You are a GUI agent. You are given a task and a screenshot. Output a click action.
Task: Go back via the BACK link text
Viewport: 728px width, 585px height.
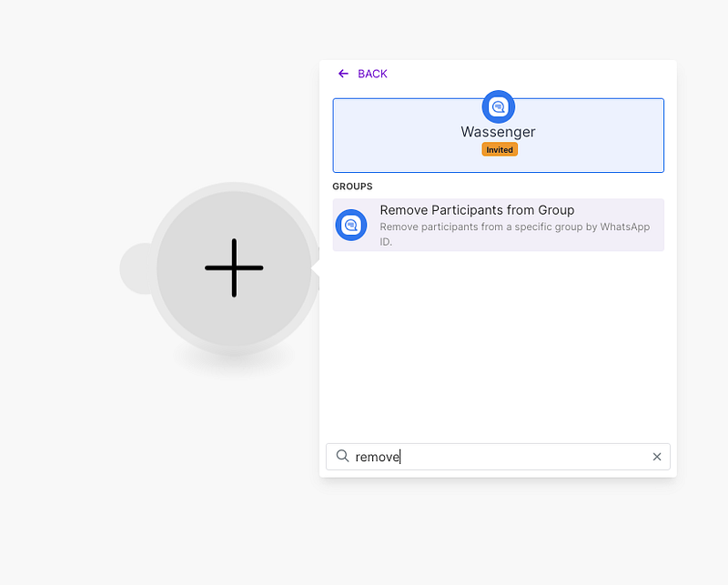coord(372,74)
